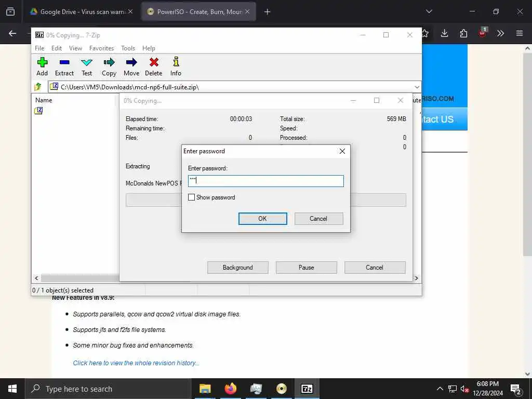The width and height of the screenshot is (532, 399).
Task: Close the Enter password dialog with X
Action: pyautogui.click(x=342, y=151)
